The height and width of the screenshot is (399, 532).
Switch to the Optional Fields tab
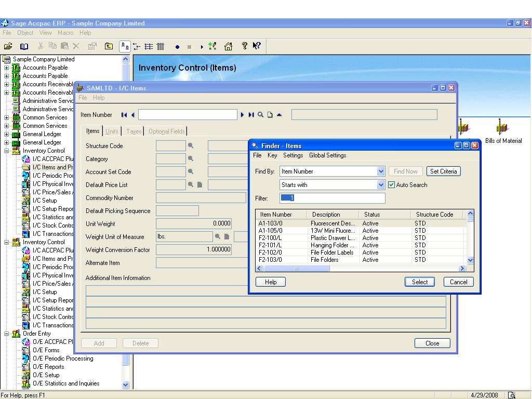pyautogui.click(x=166, y=131)
